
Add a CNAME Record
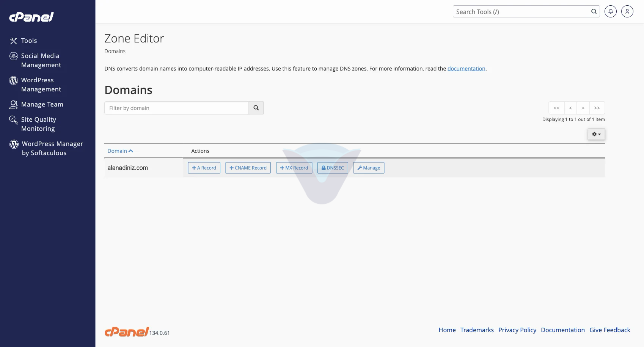pos(248,168)
